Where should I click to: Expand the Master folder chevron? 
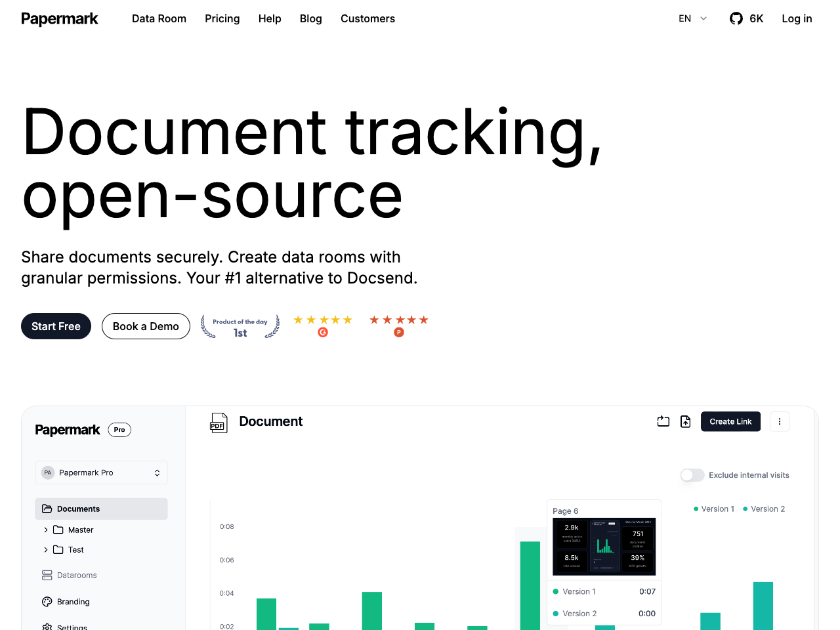click(45, 530)
